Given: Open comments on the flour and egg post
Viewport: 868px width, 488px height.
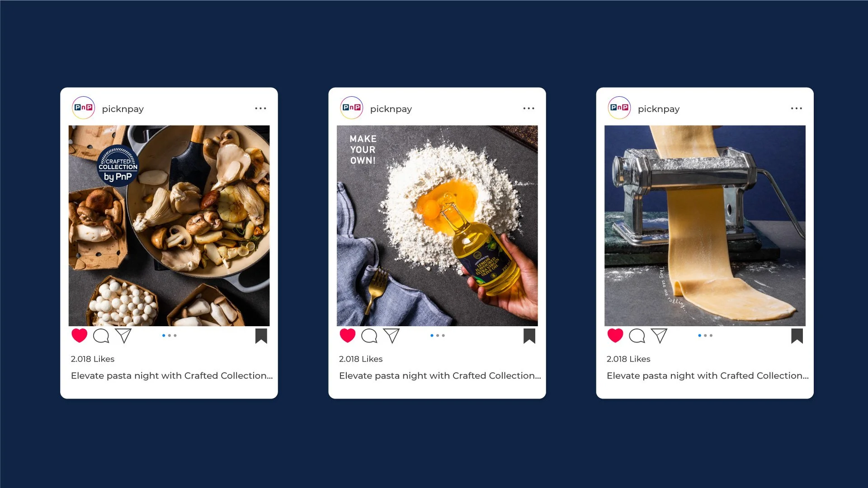Looking at the screenshot, I should (369, 336).
